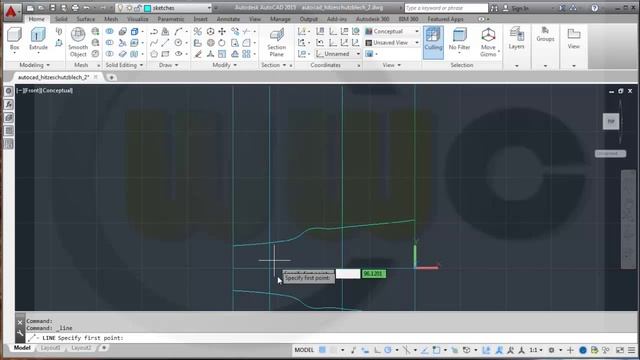Image resolution: width=640 pixels, height=360 pixels.
Task: Open the Conceptual visual style dropdown
Action: pyautogui.click(x=416, y=31)
